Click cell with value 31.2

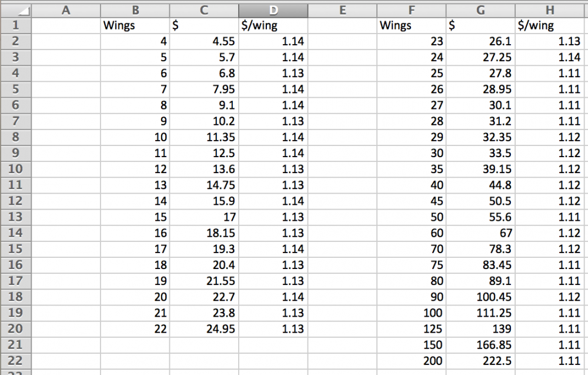point(480,121)
